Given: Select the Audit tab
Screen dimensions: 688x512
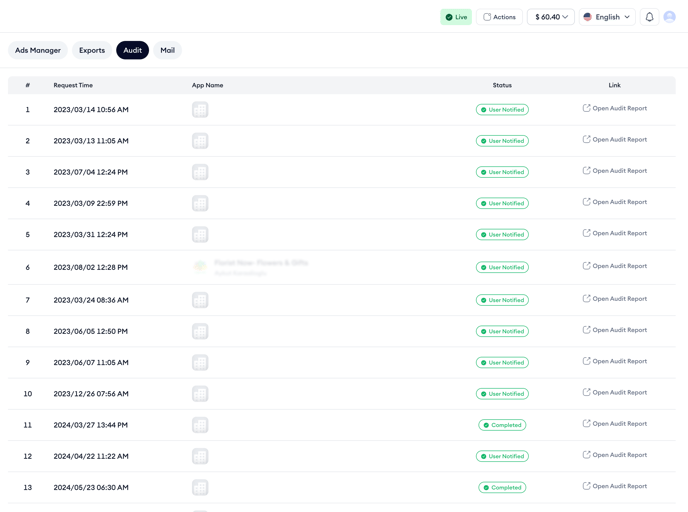Looking at the screenshot, I should coord(132,50).
